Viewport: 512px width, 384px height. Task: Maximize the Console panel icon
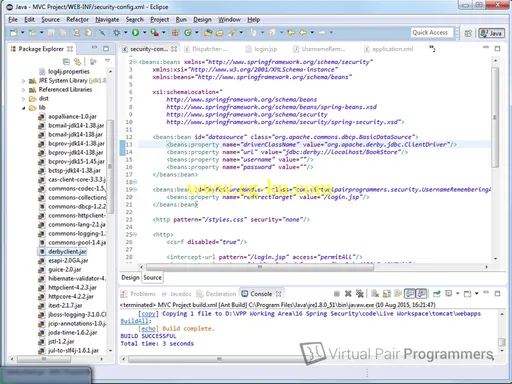497,294
